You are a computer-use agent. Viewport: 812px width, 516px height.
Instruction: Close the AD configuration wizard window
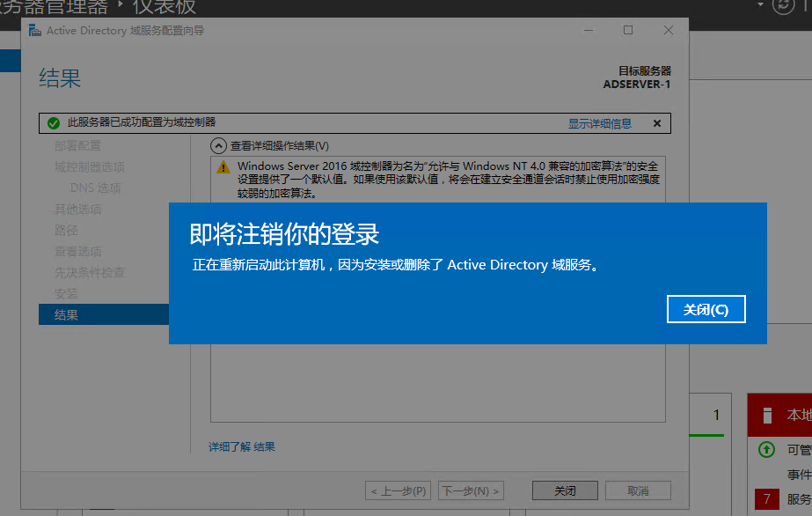click(x=669, y=31)
